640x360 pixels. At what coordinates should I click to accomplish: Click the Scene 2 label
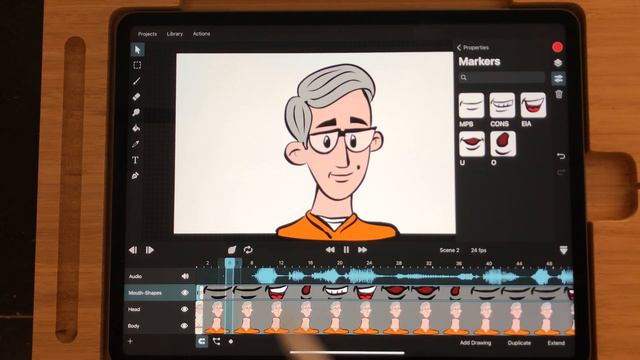pyautogui.click(x=449, y=250)
